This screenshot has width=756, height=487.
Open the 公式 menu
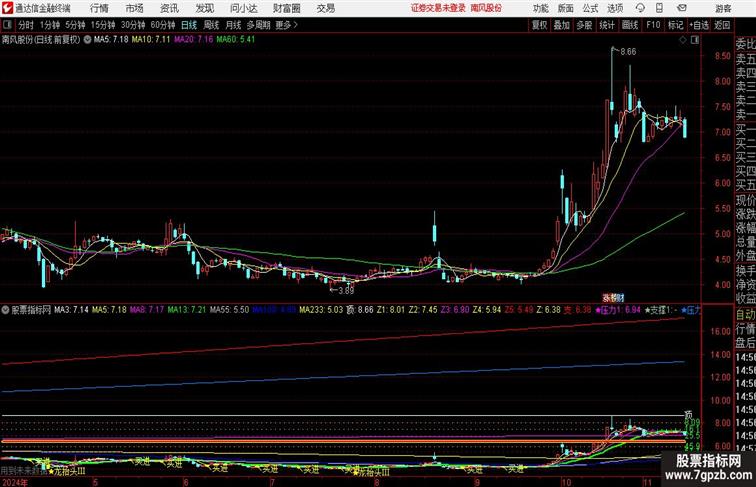point(590,8)
